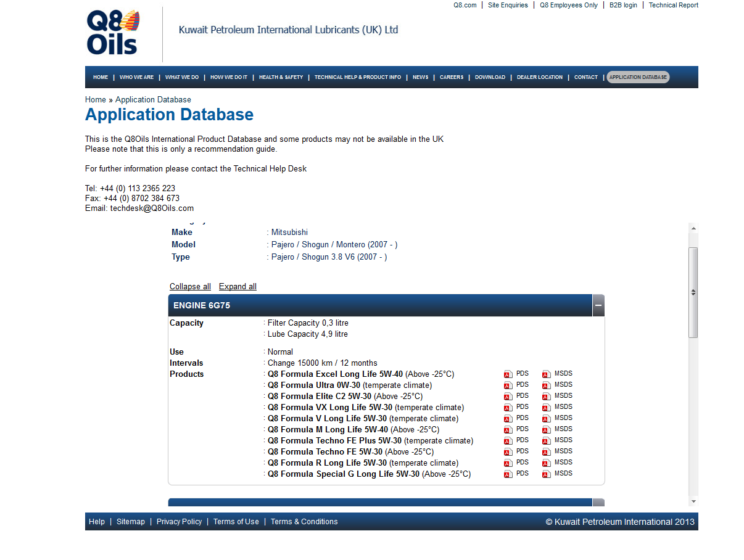Open MSDS icon for Q8 Formula Techno FE Plus

click(x=546, y=440)
